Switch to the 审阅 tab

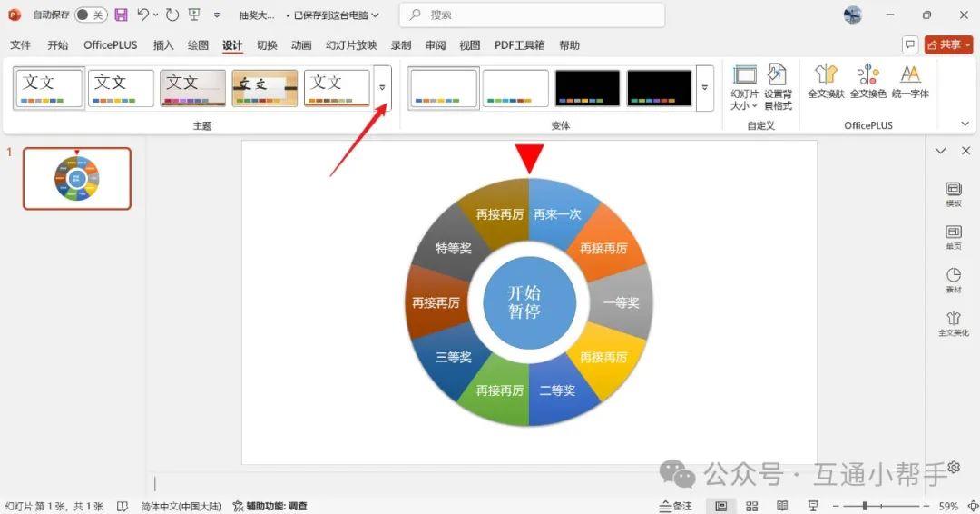[x=435, y=45]
